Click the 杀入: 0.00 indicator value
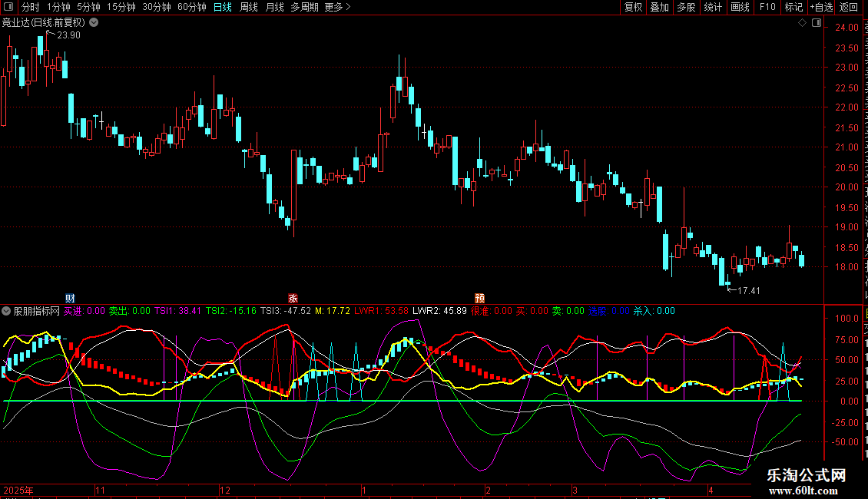The width and height of the screenshot is (868, 499). (x=654, y=311)
